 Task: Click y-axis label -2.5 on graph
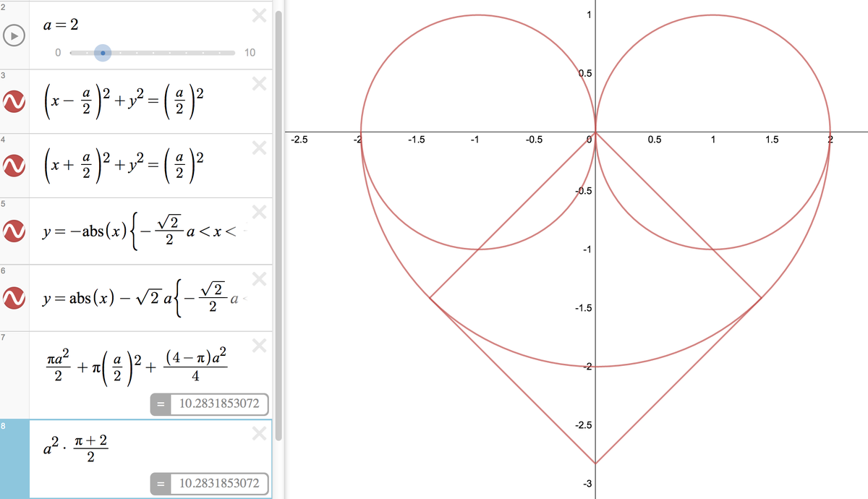[584, 425]
